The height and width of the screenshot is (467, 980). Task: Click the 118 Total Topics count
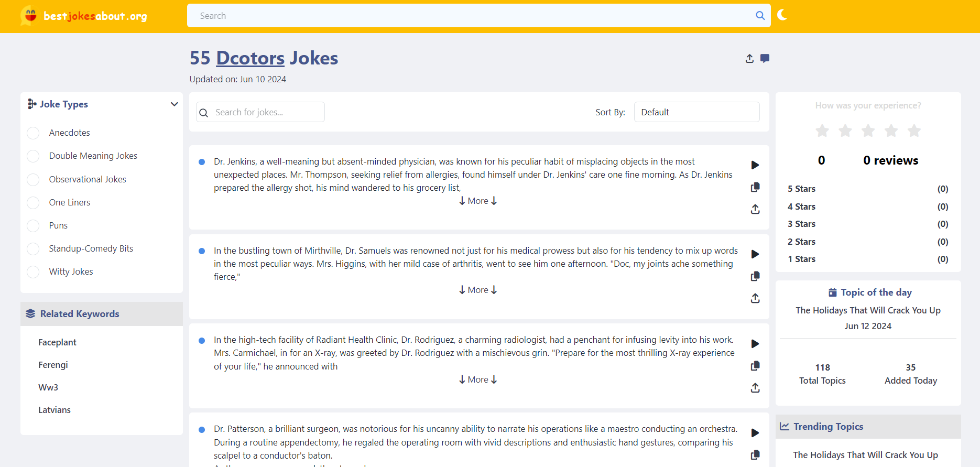(x=822, y=374)
